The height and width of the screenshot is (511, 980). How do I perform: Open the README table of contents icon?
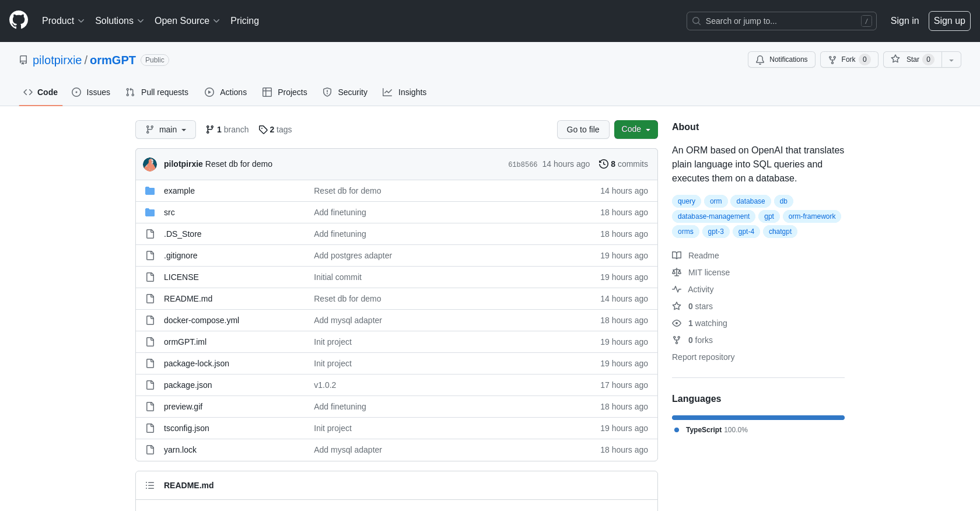pyautogui.click(x=150, y=485)
